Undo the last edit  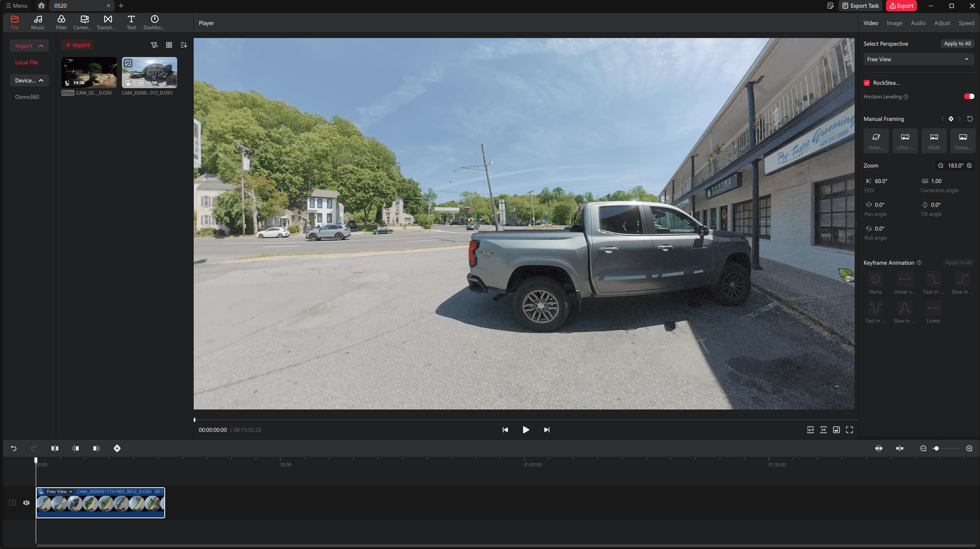[13, 448]
